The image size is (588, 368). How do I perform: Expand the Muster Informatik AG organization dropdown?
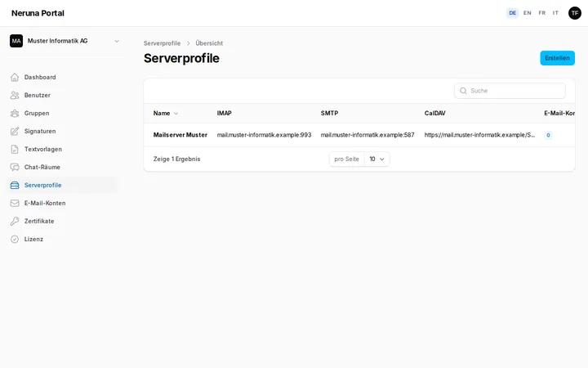click(65, 41)
